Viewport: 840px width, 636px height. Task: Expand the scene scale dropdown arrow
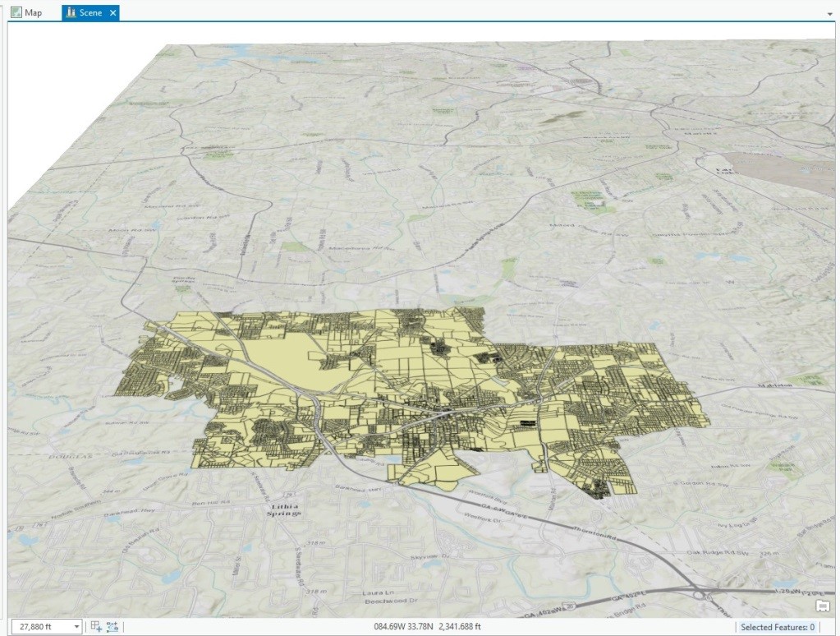point(76,627)
